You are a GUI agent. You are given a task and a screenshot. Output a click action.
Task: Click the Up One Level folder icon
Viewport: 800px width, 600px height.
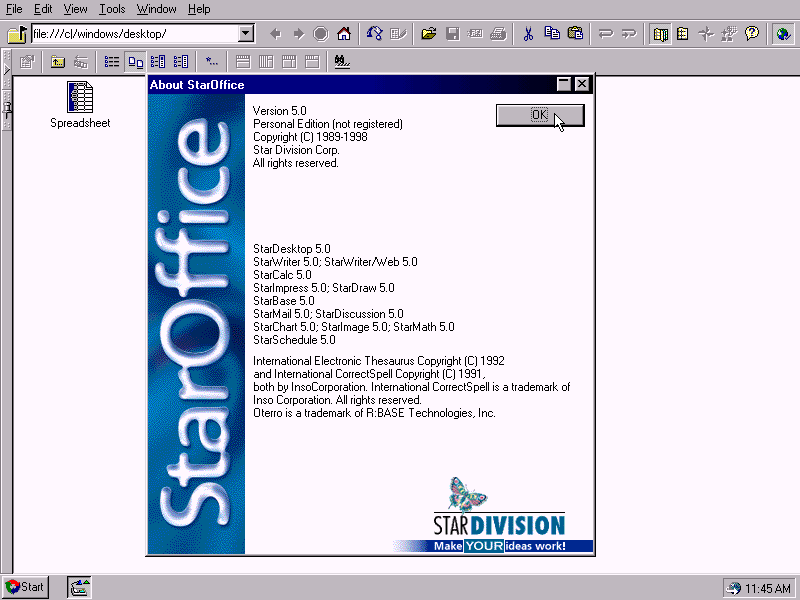pos(58,62)
